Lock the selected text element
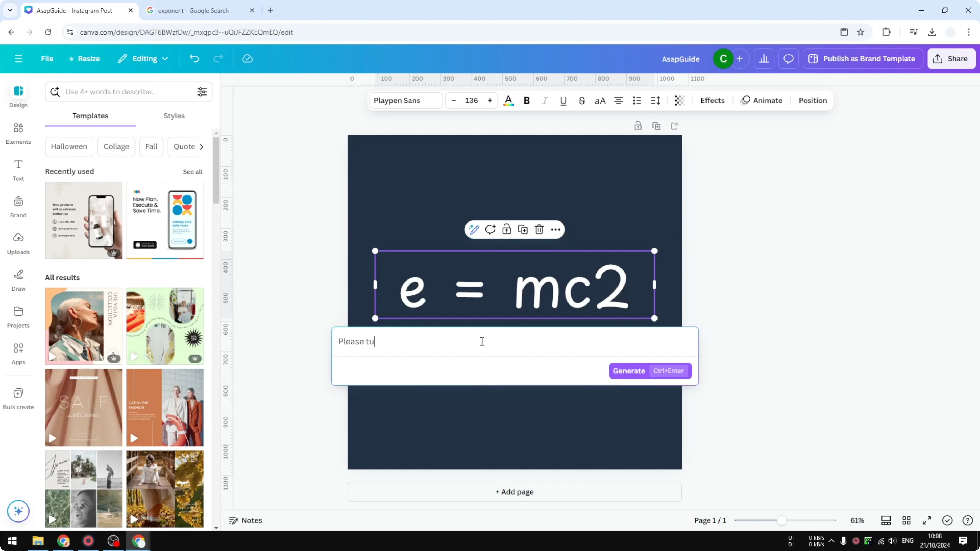980x551 pixels. pyautogui.click(x=506, y=229)
